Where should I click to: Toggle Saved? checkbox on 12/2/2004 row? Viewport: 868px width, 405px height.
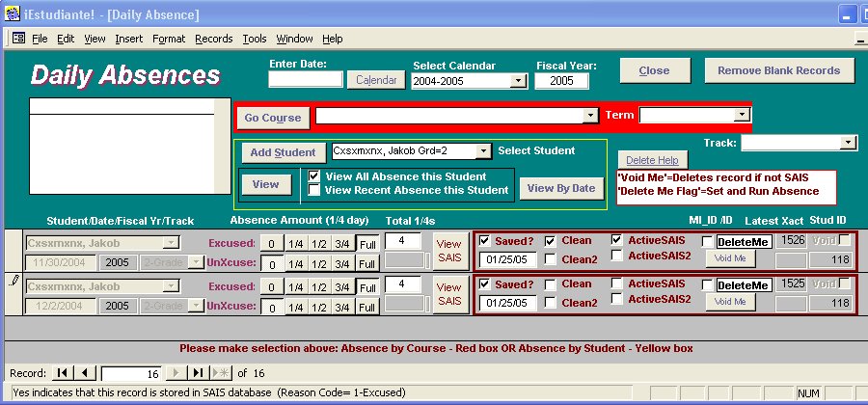(484, 284)
